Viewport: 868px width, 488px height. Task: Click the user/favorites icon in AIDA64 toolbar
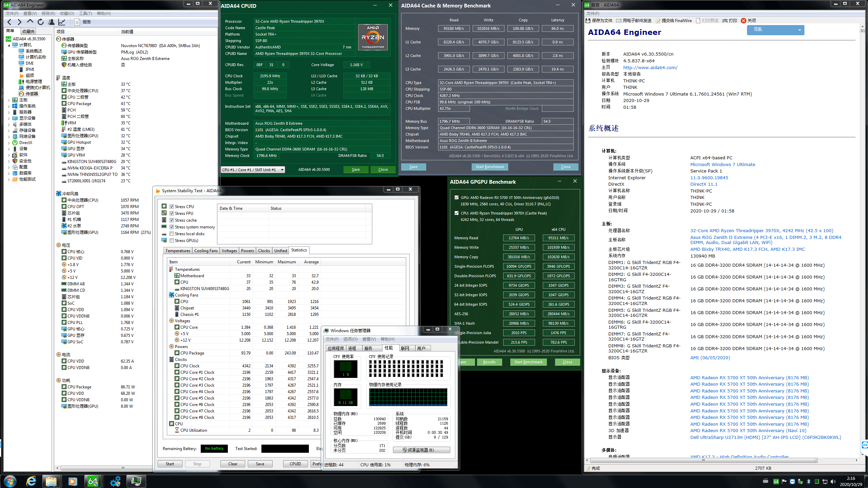51,22
